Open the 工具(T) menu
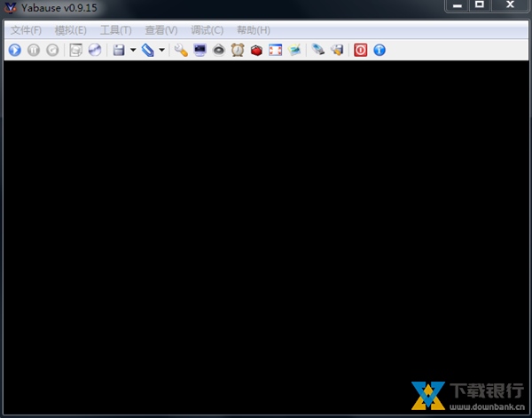532x418 pixels. pyautogui.click(x=116, y=30)
